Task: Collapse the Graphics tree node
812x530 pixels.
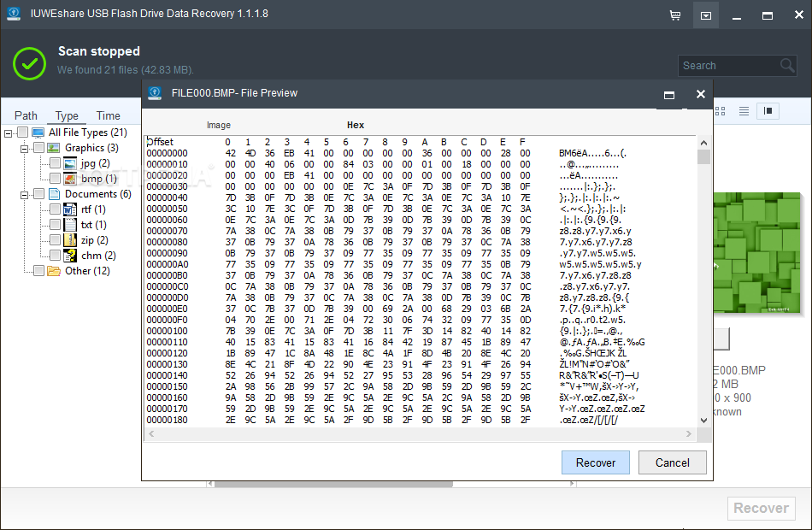Action: (24, 150)
